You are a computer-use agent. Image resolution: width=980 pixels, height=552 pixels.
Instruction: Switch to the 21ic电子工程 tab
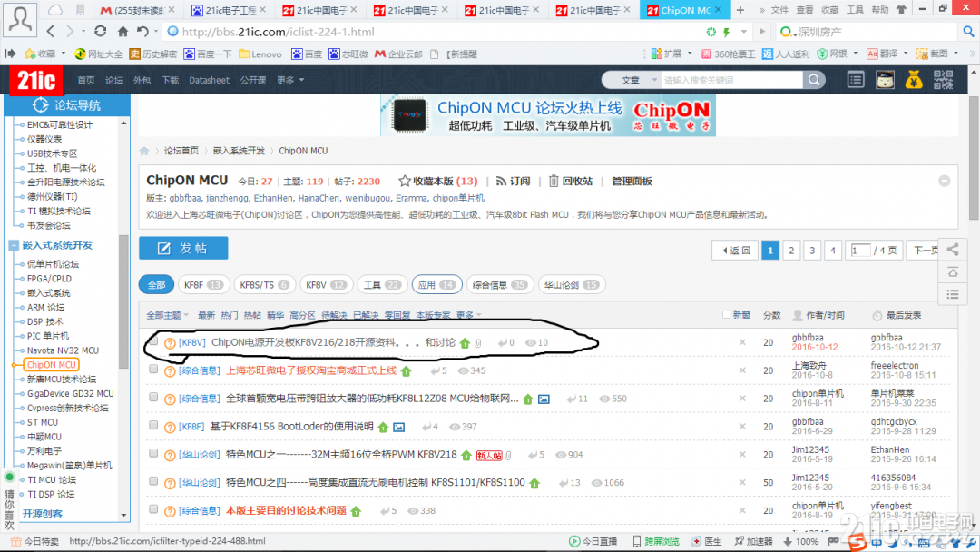229,10
